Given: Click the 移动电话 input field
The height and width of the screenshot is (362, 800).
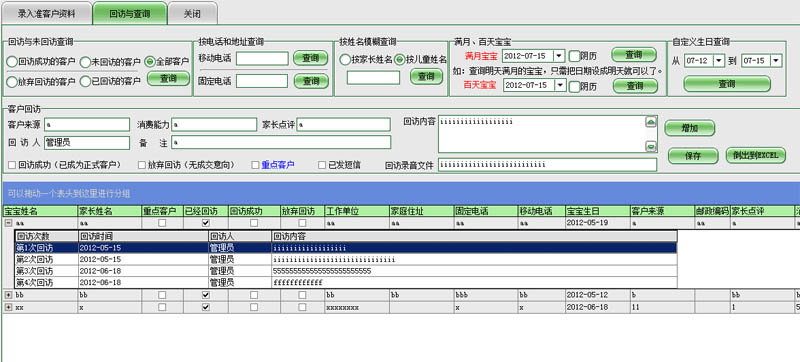Looking at the screenshot, I should pyautogui.click(x=262, y=59).
